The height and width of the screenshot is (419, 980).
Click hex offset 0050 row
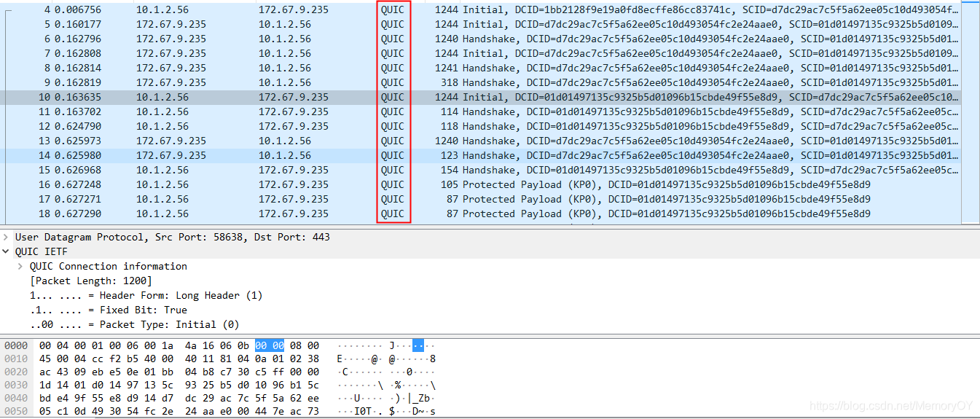[220, 411]
